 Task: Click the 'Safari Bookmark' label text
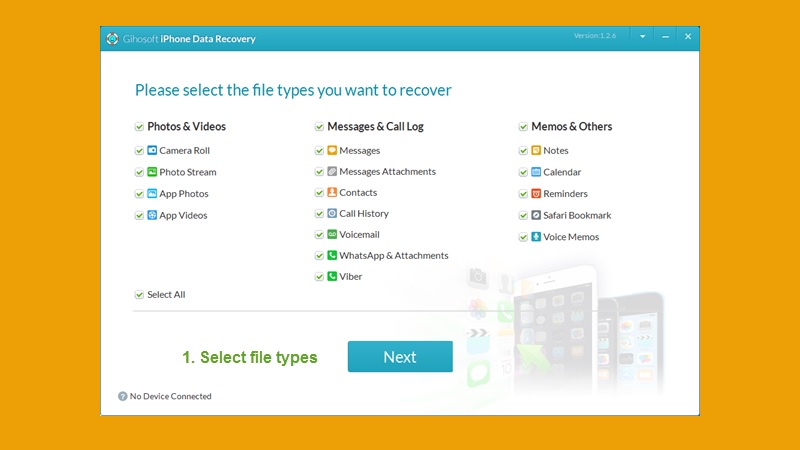577,215
